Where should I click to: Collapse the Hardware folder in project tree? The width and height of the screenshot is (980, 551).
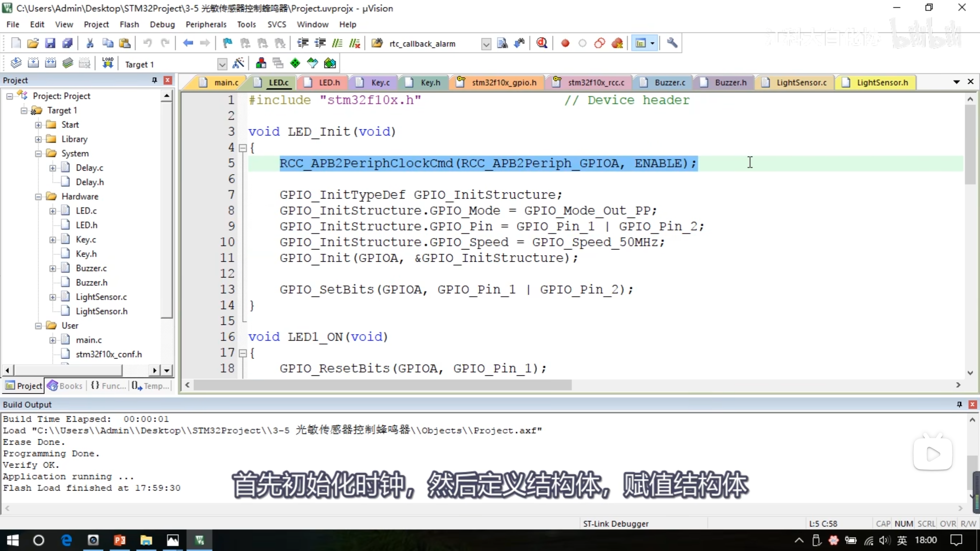(38, 197)
